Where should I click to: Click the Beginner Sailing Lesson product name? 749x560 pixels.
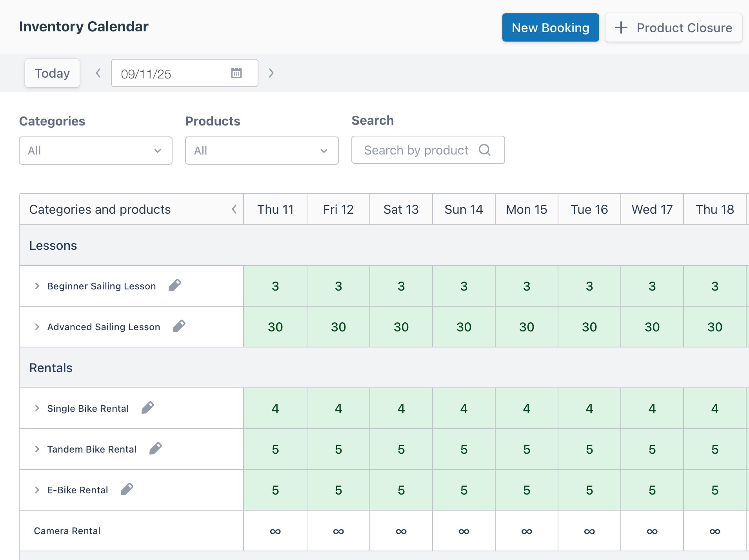point(102,286)
